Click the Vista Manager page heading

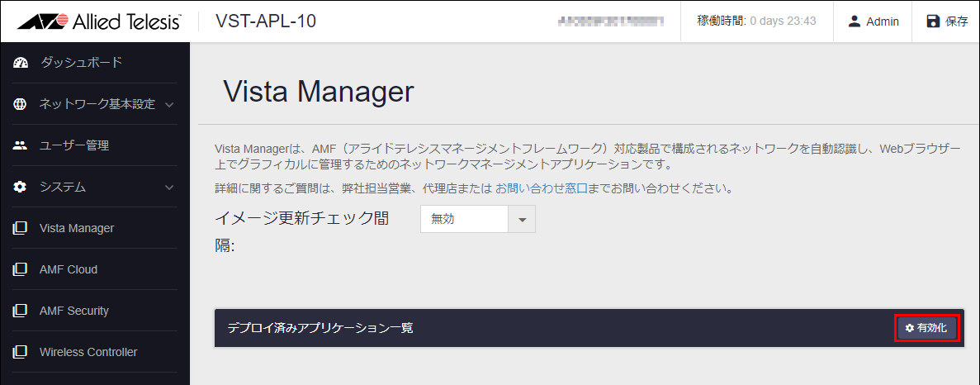(x=318, y=92)
